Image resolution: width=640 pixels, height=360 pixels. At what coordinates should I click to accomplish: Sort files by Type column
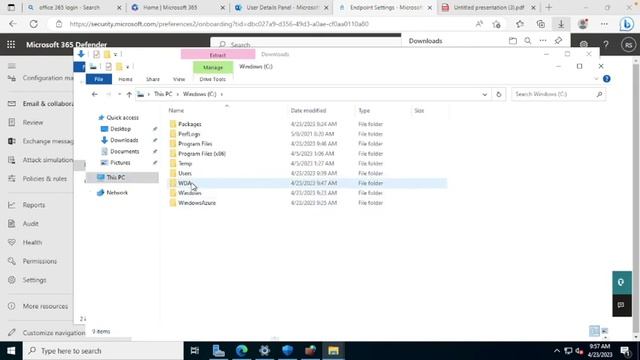click(x=364, y=111)
